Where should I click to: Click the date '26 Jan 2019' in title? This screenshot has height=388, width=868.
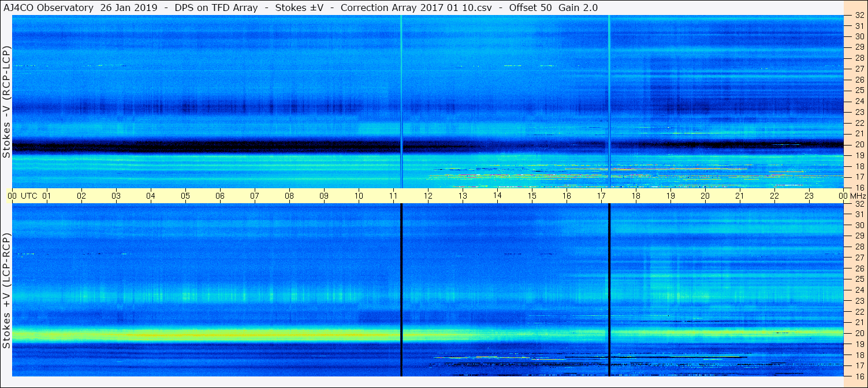click(x=129, y=8)
